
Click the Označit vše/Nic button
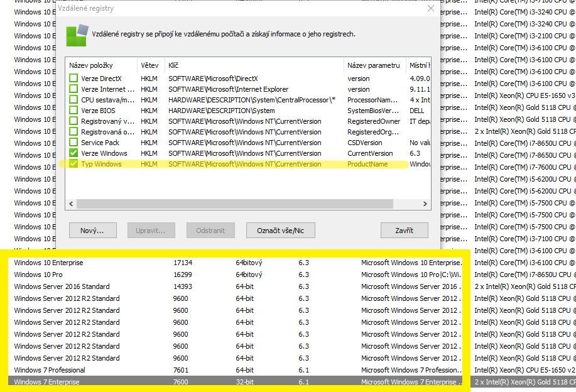click(280, 231)
